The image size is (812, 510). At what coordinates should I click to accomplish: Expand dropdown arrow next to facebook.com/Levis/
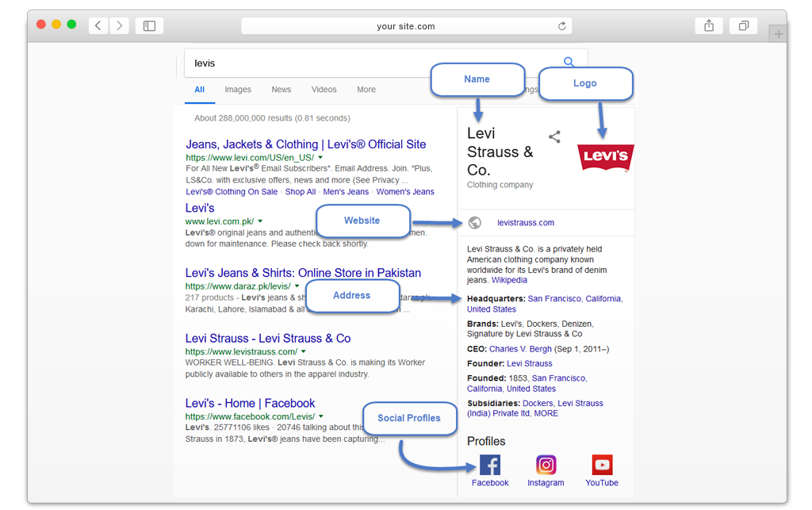point(321,416)
